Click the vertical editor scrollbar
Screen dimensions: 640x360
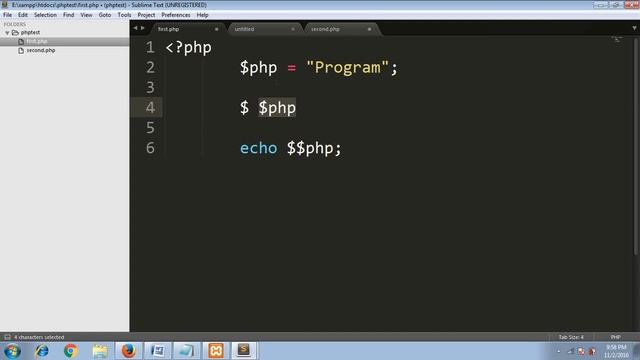point(636,147)
